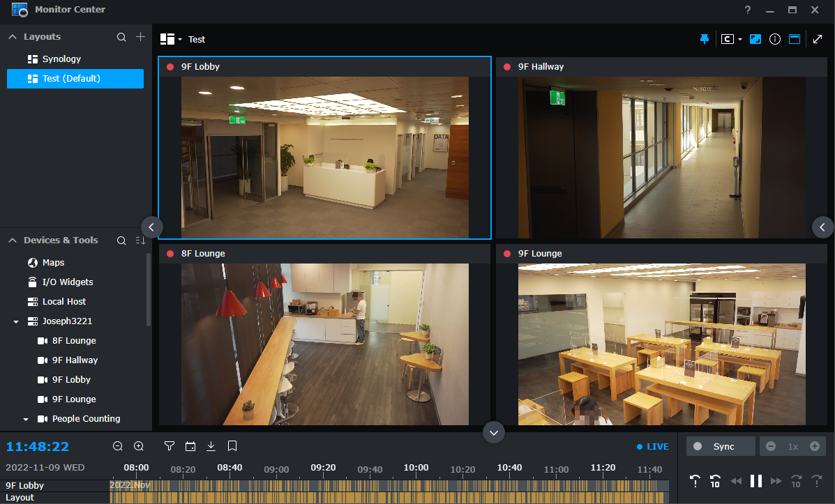Add a bookmark on the timeline

[232, 445]
